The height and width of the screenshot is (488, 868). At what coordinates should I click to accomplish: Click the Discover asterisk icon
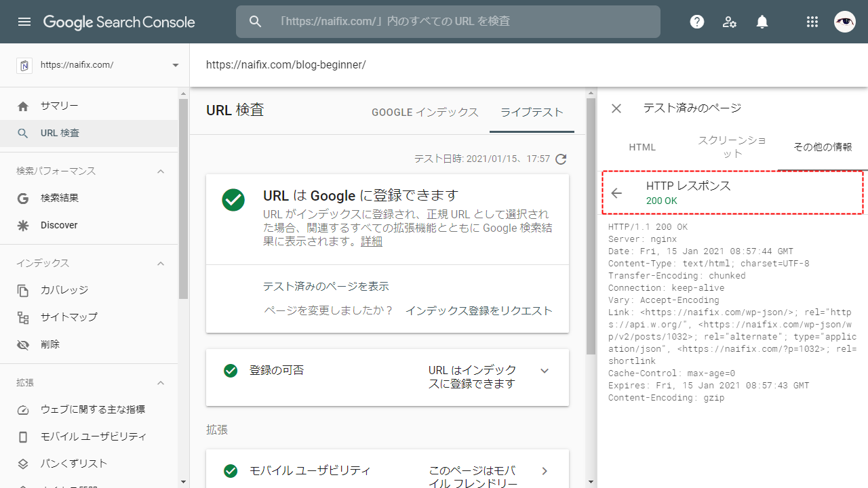point(23,226)
